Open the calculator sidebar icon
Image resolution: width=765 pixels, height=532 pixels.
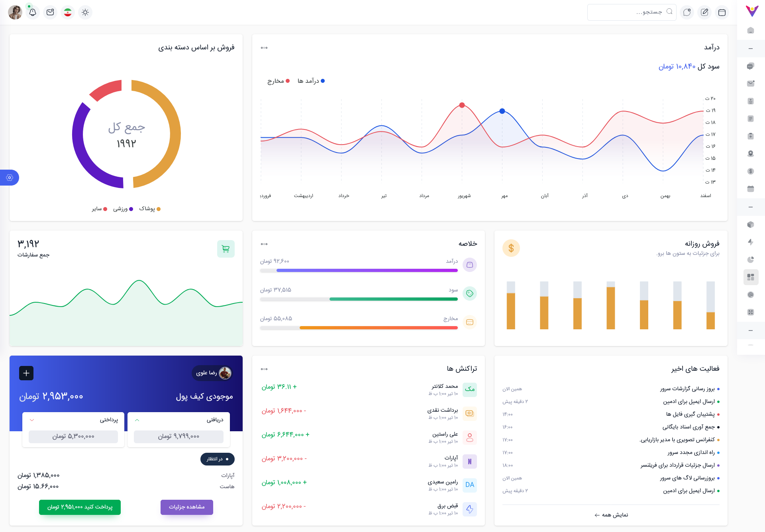pyautogui.click(x=751, y=101)
